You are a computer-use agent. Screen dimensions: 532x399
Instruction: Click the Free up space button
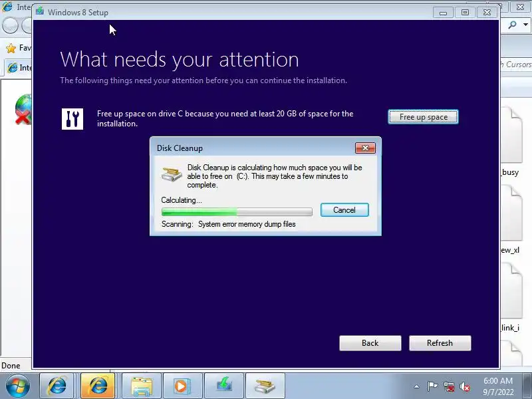423,117
